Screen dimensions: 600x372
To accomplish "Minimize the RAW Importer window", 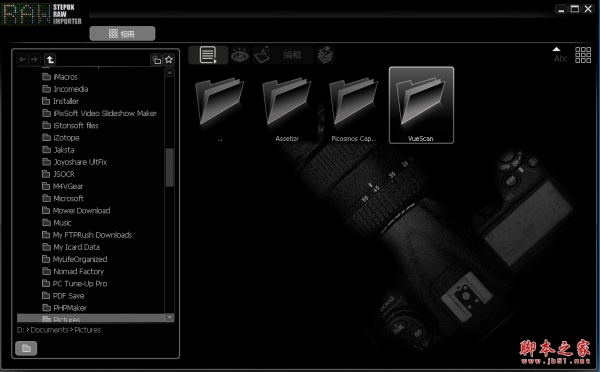I will (561, 9).
